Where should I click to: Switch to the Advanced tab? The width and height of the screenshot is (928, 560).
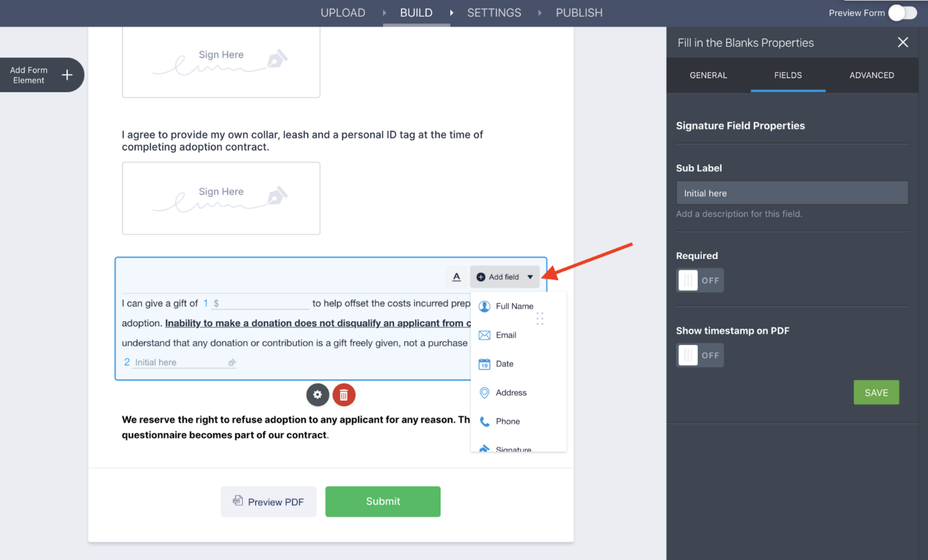point(872,75)
